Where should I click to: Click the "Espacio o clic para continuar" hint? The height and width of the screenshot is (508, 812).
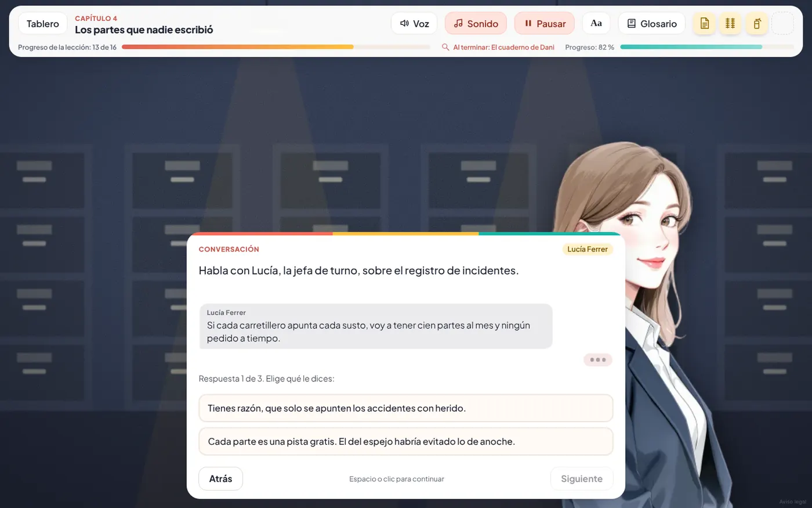click(397, 479)
